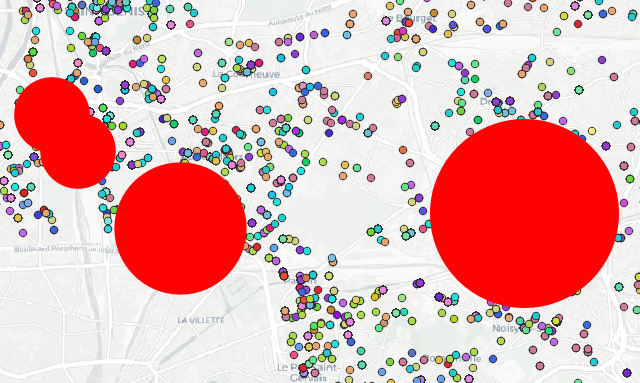Click the Romainville map label
Screen dimensions: 640x383
coord(451,359)
